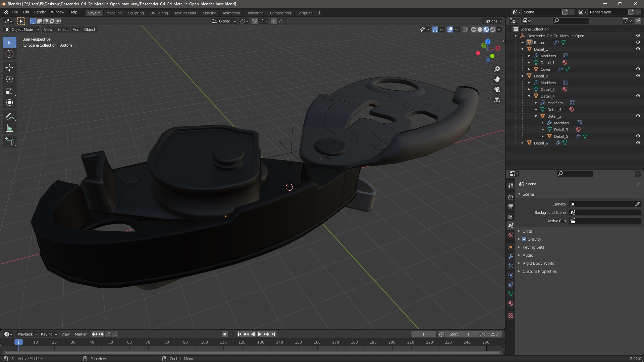
Task: Toggle camera view in viewport
Action: (x=497, y=89)
